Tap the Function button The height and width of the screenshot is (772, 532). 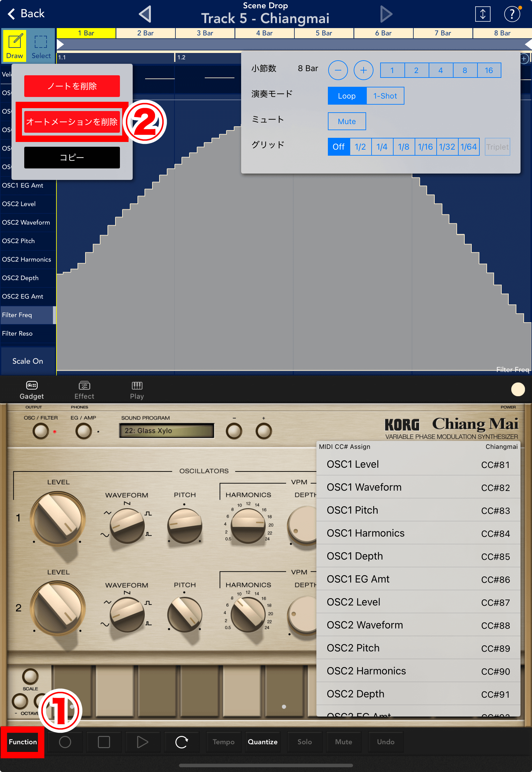click(23, 742)
